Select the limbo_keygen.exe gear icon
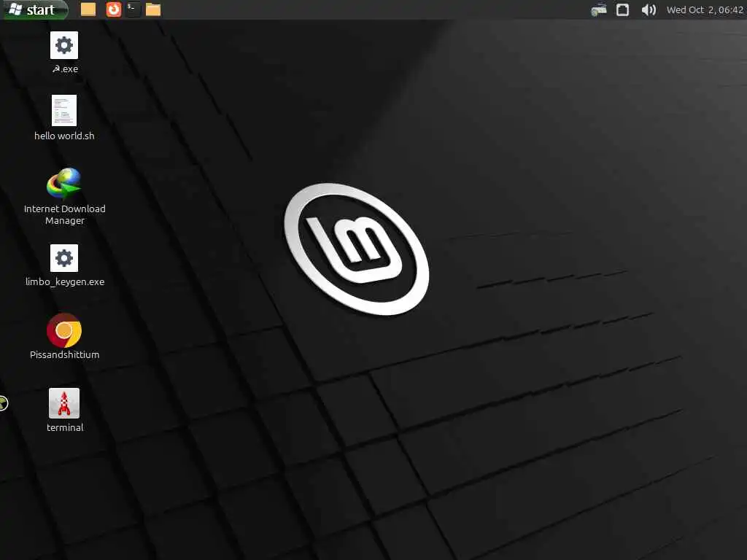This screenshot has width=747, height=560. pyautogui.click(x=64, y=258)
